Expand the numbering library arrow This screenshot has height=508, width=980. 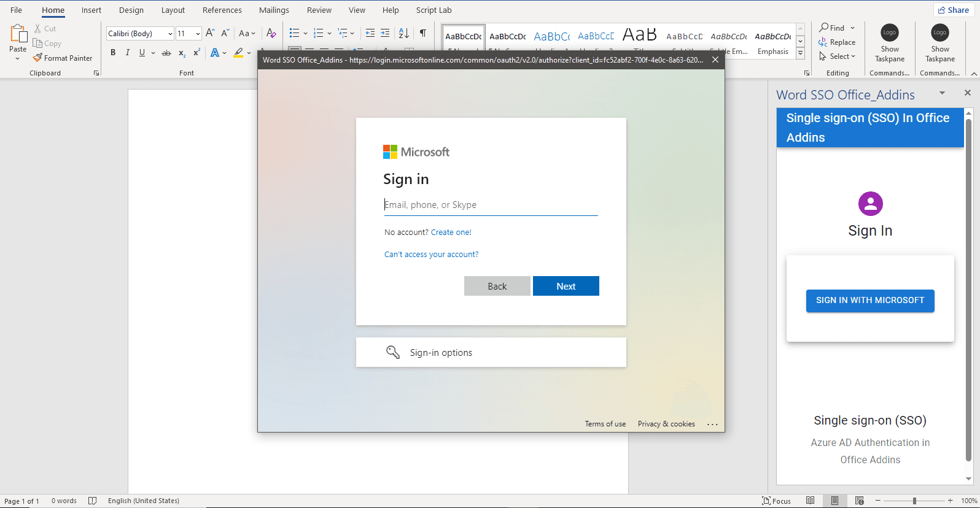pos(329,33)
